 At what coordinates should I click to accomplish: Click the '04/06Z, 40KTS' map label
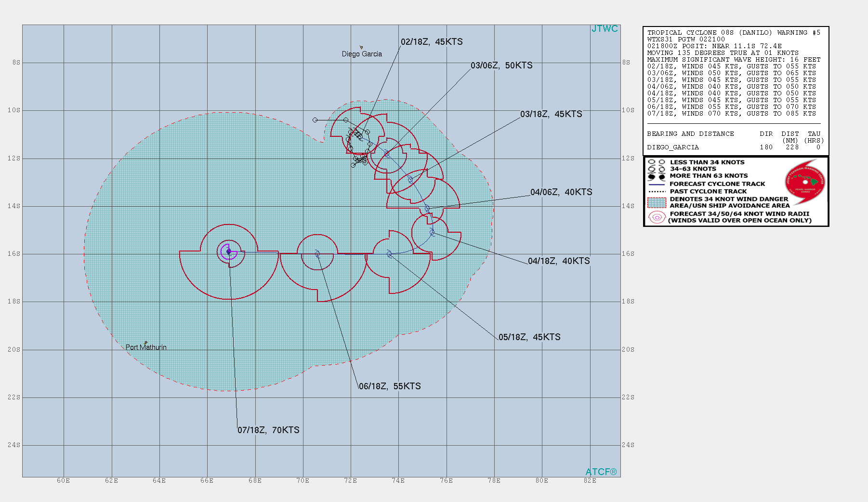(561, 192)
